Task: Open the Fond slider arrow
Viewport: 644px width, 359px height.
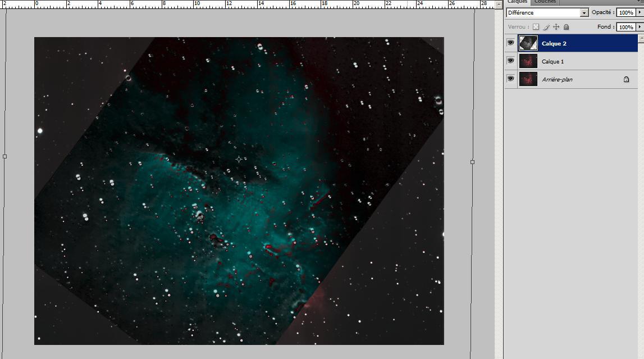Action: coord(639,27)
